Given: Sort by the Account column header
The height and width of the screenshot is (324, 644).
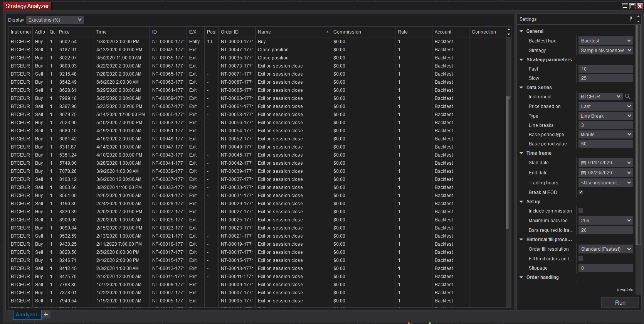Looking at the screenshot, I should [451, 32].
